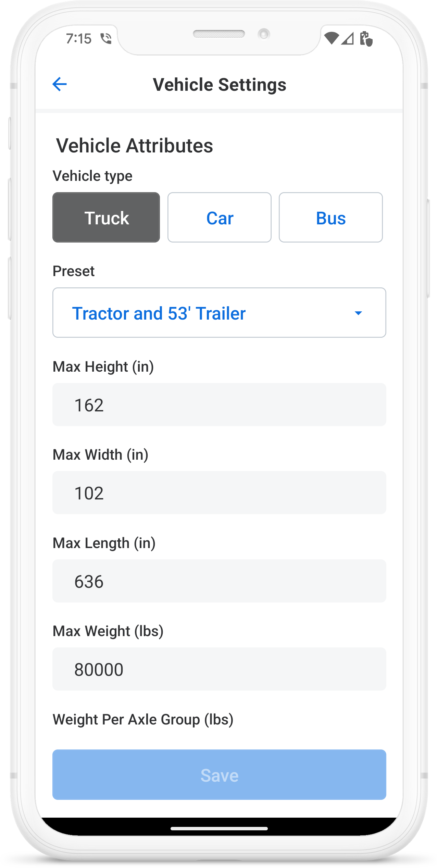Click the Max Length field showing 636

(x=219, y=581)
